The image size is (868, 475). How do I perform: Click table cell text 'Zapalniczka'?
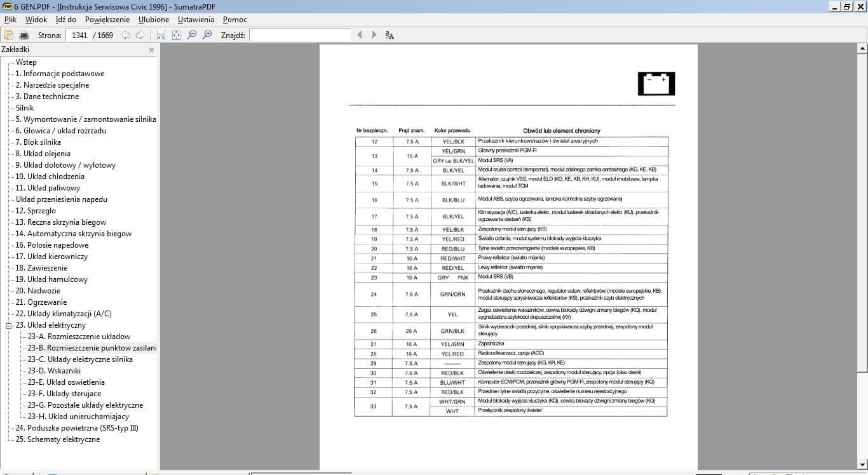point(491,344)
